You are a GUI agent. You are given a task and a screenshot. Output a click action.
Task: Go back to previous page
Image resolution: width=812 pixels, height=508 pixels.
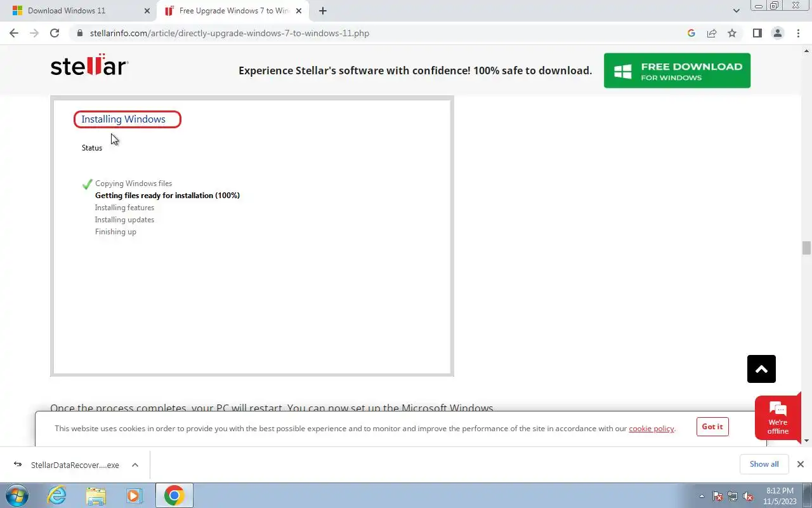[x=14, y=33]
